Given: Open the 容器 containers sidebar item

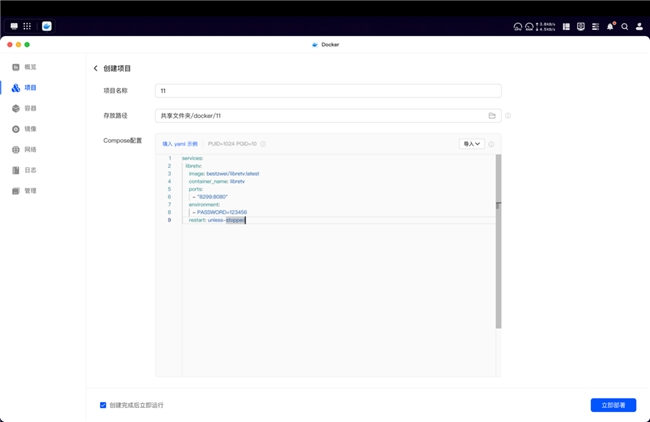Looking at the screenshot, I should tap(24, 109).
